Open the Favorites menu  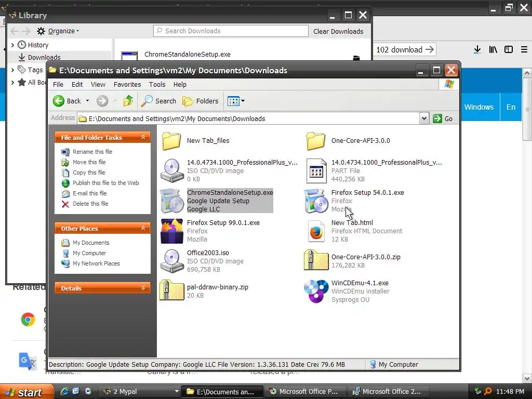point(127,85)
